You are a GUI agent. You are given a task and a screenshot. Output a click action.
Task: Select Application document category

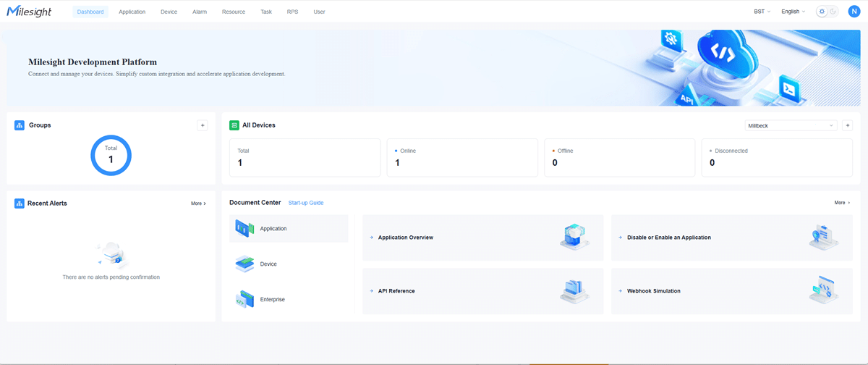(289, 229)
